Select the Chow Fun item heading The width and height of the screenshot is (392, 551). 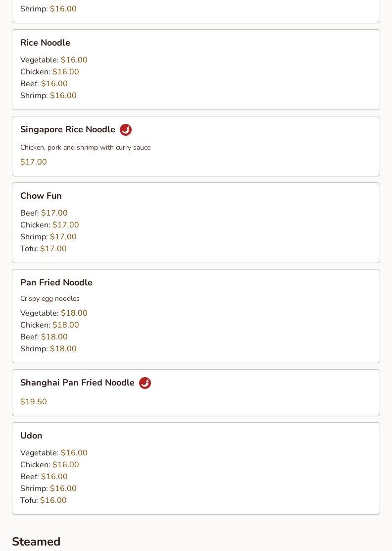(x=41, y=196)
